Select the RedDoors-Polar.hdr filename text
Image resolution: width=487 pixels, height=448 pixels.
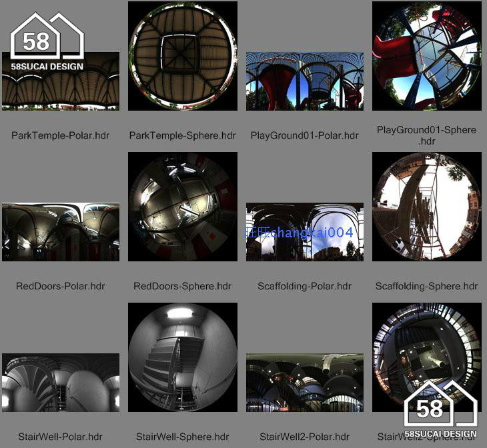[x=61, y=286]
